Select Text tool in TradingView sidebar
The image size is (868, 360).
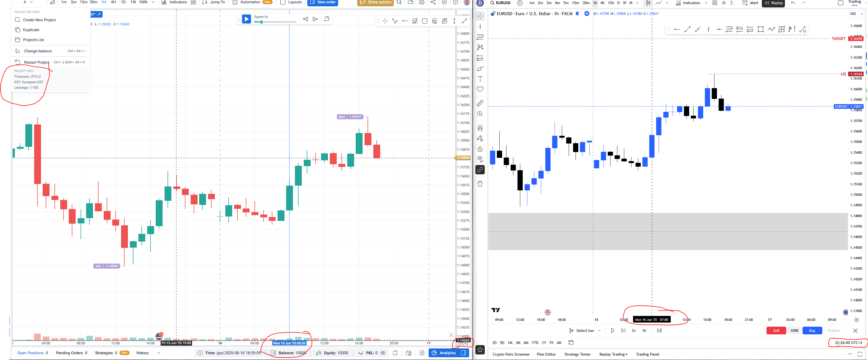tap(480, 79)
